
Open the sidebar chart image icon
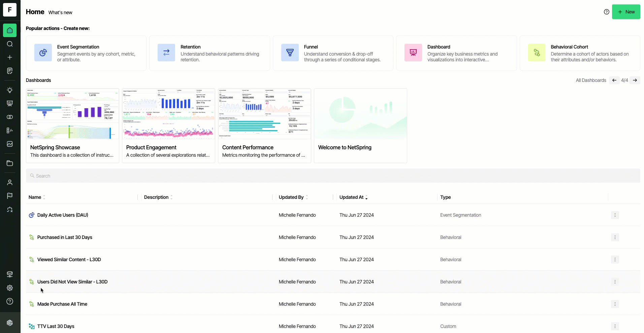10,144
